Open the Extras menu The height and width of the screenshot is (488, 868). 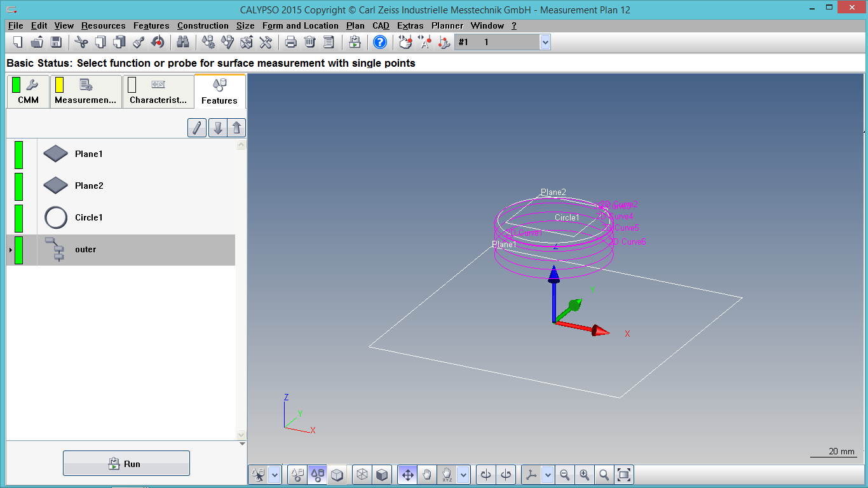[410, 25]
